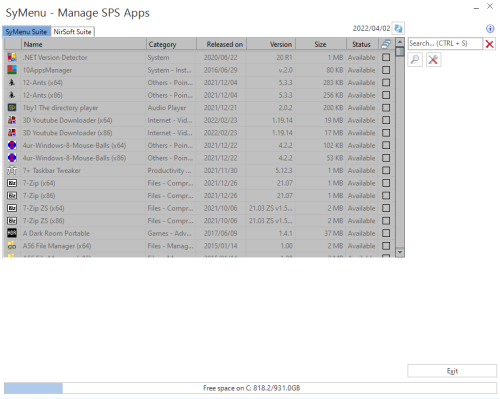Click the refresh app list icon beside the date

[398, 28]
